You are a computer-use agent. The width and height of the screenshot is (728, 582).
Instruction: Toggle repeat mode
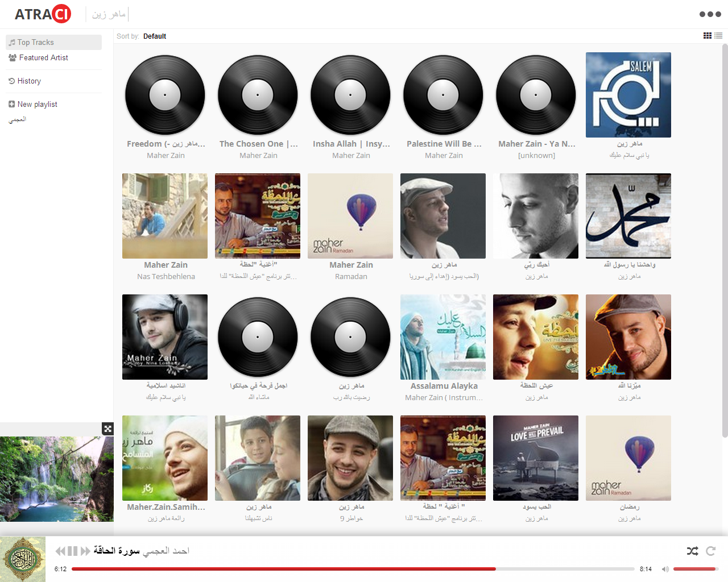click(710, 551)
